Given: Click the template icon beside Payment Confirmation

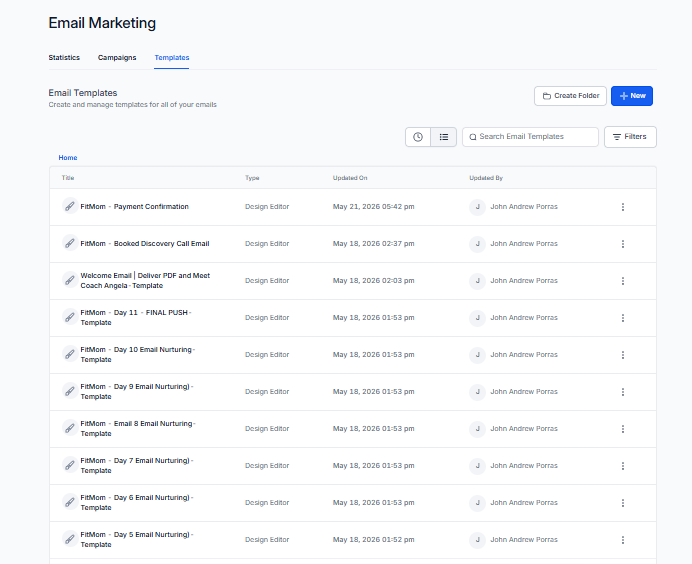Looking at the screenshot, I should tap(70, 206).
